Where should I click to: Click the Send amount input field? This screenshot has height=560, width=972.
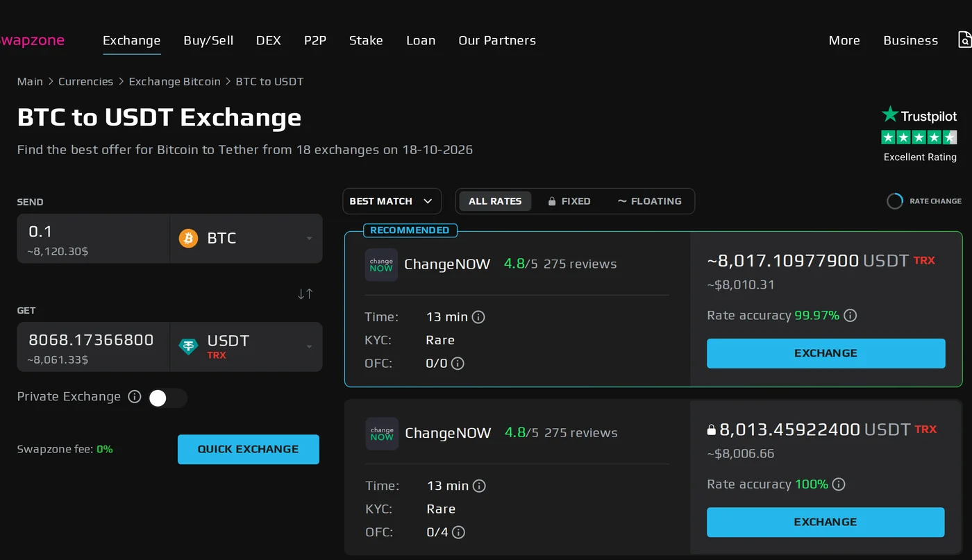click(x=94, y=238)
